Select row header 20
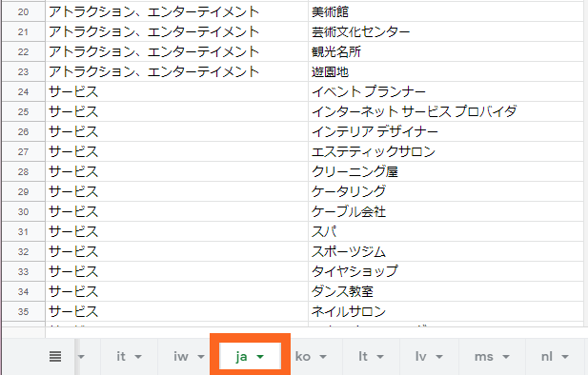588x375 pixels. (23, 12)
